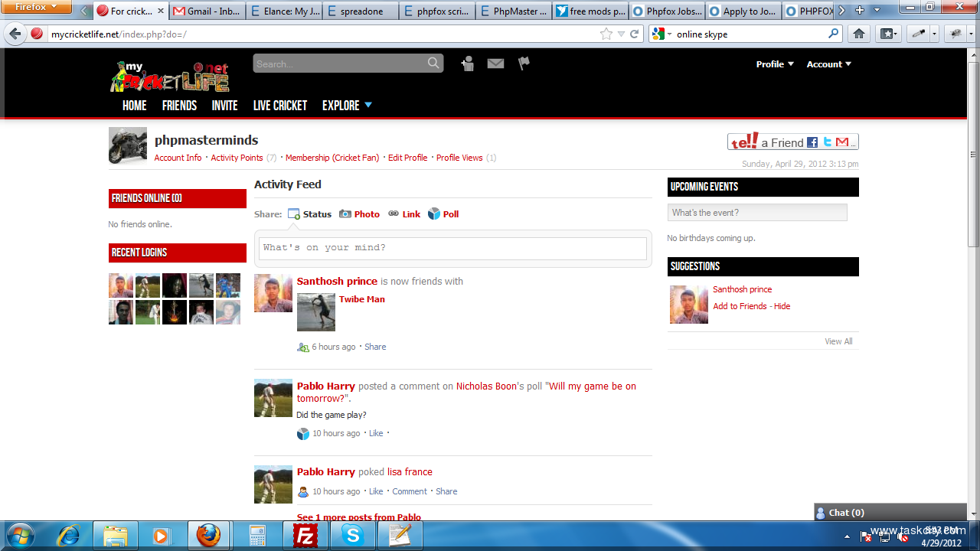Click the Edit Profile link
This screenshot has width=980, height=551.
tap(407, 158)
